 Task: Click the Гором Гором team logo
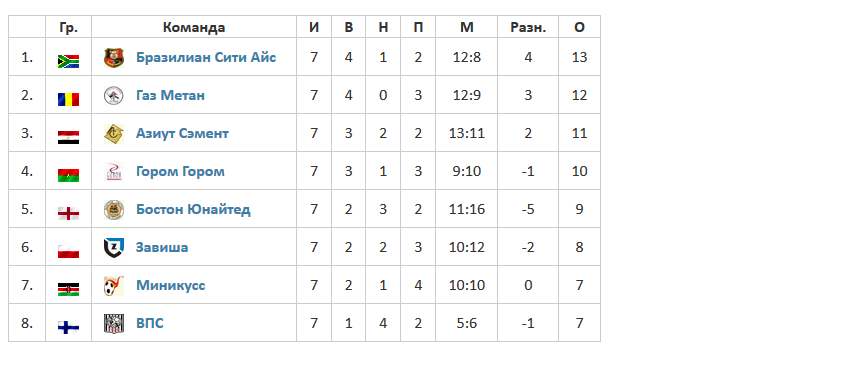114,171
